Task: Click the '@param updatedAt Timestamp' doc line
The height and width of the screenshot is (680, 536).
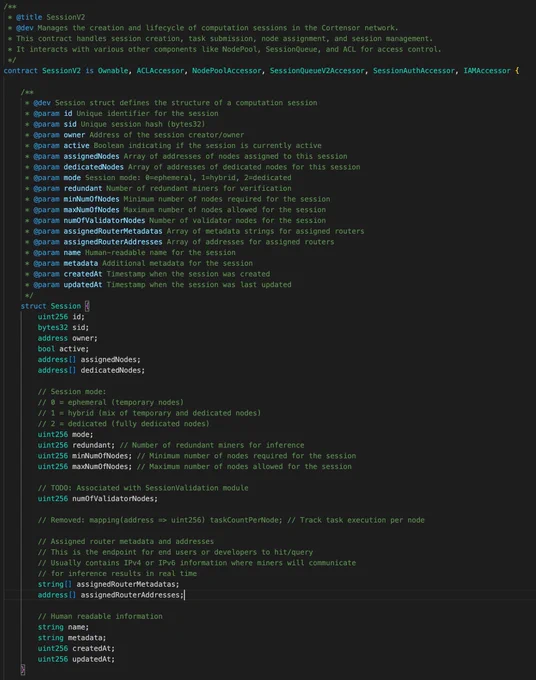Action: point(158,285)
